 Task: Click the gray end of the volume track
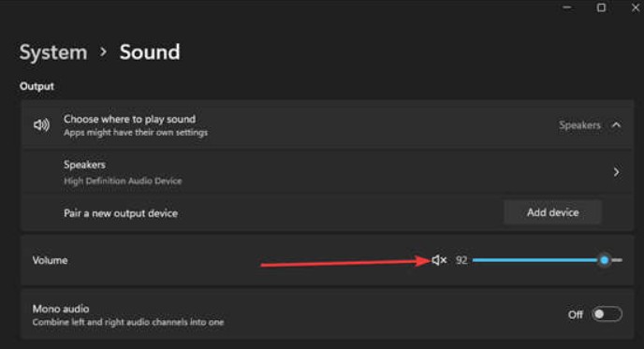pyautogui.click(x=617, y=260)
